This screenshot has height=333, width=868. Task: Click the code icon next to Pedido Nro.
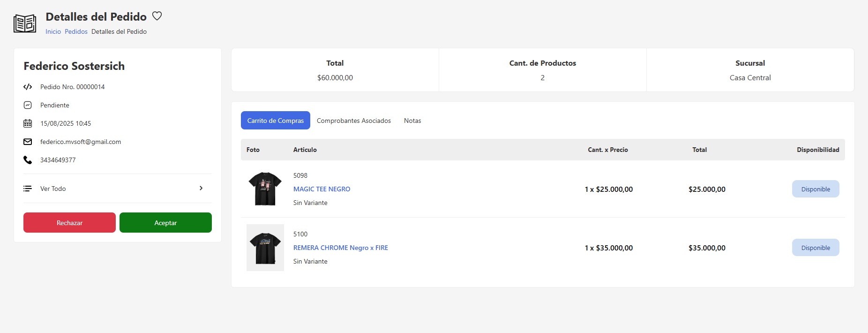coord(28,87)
